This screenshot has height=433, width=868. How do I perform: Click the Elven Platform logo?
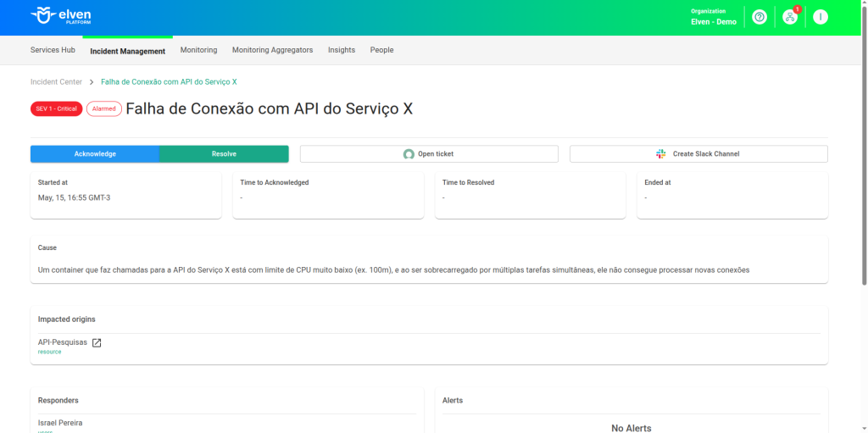[x=60, y=16]
